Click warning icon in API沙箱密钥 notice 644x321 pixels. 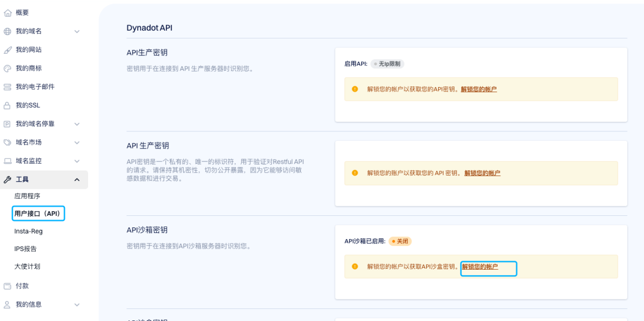coord(355,266)
